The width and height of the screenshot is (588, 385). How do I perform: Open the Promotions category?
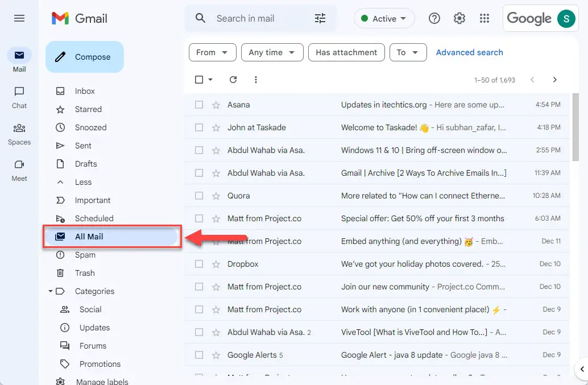(100, 364)
